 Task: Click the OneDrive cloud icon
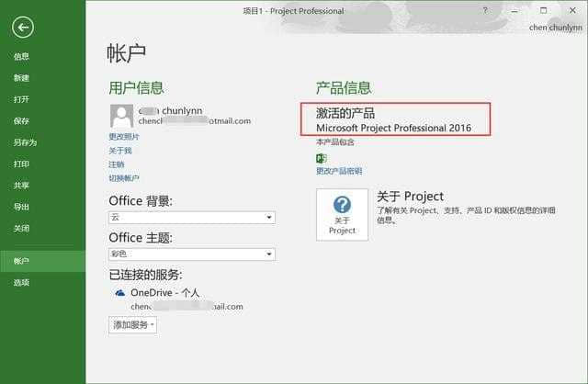(120, 293)
